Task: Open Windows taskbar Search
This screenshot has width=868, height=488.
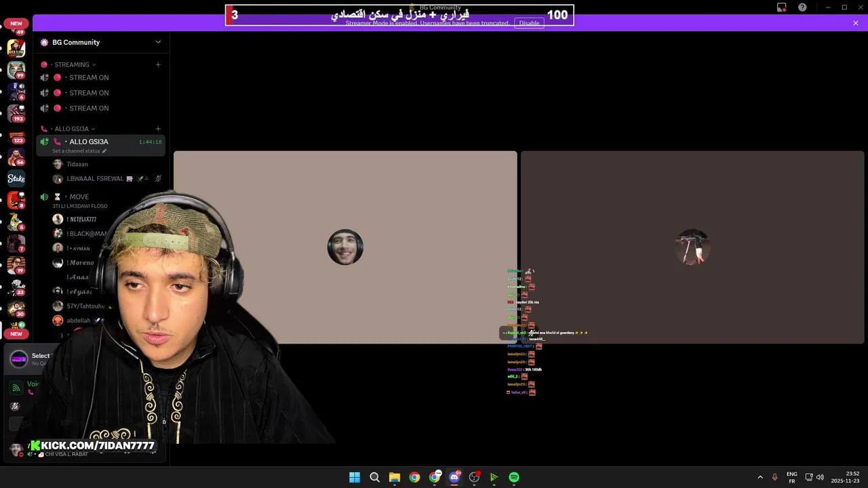Action: pos(374,477)
